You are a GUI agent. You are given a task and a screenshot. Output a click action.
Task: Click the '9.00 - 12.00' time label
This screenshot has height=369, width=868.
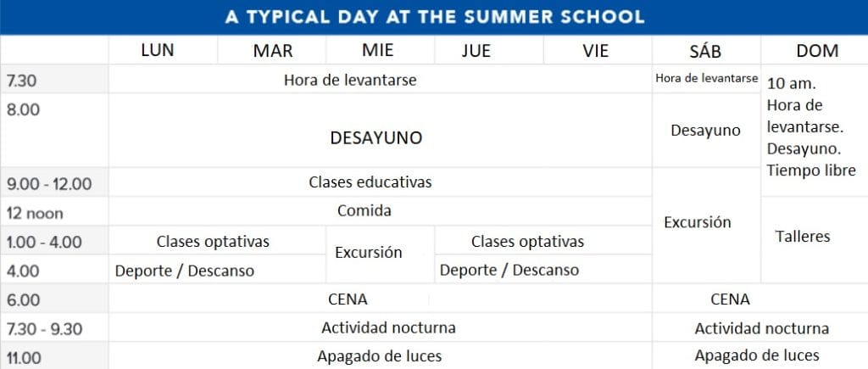click(x=48, y=183)
